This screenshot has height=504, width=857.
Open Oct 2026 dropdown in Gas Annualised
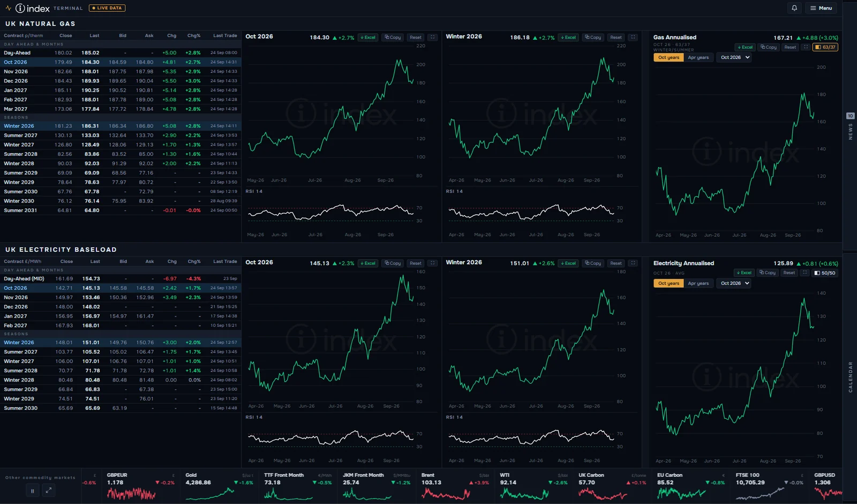(734, 57)
